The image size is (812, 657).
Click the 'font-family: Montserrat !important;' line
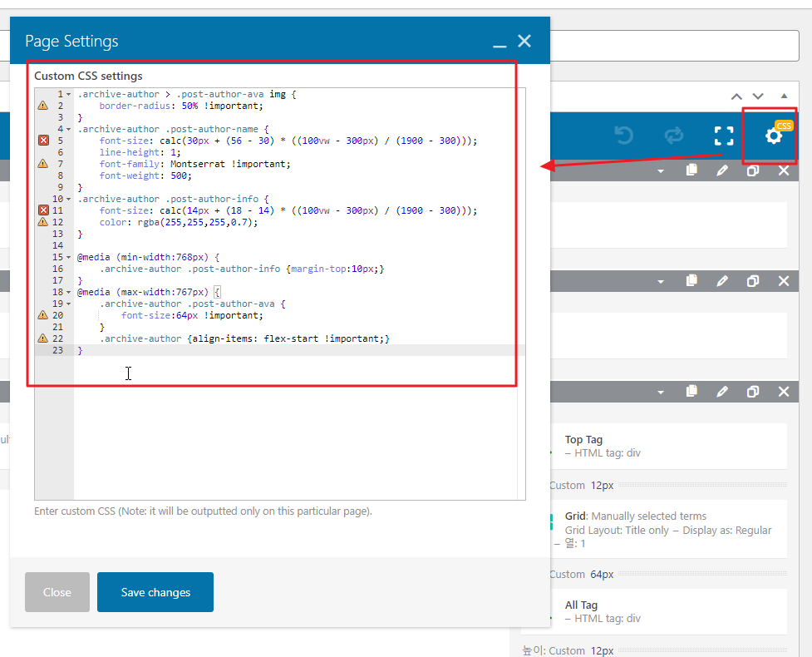pos(194,164)
